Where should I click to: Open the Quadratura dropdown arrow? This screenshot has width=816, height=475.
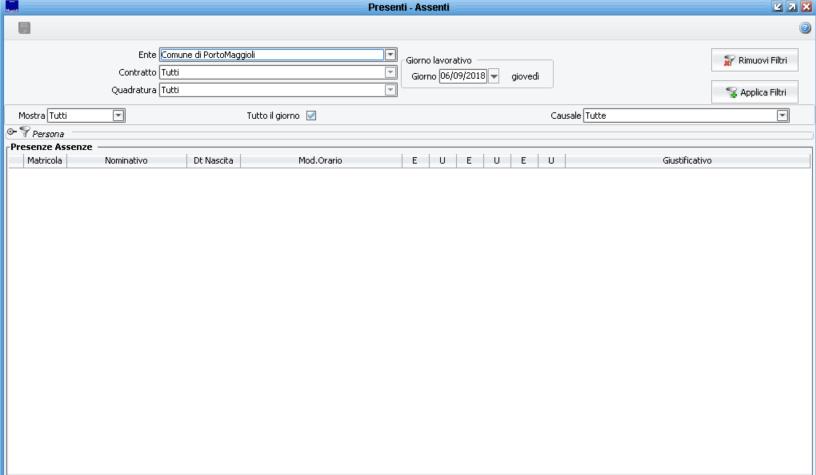(x=390, y=90)
